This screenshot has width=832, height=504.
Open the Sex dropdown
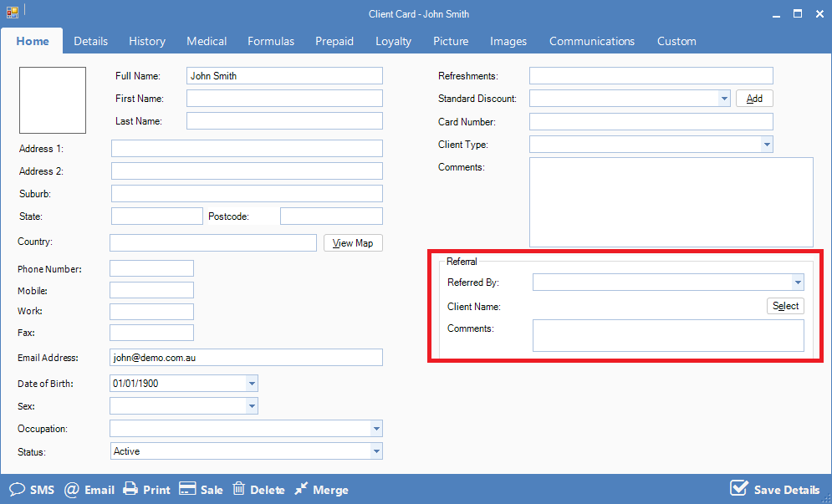pos(252,406)
